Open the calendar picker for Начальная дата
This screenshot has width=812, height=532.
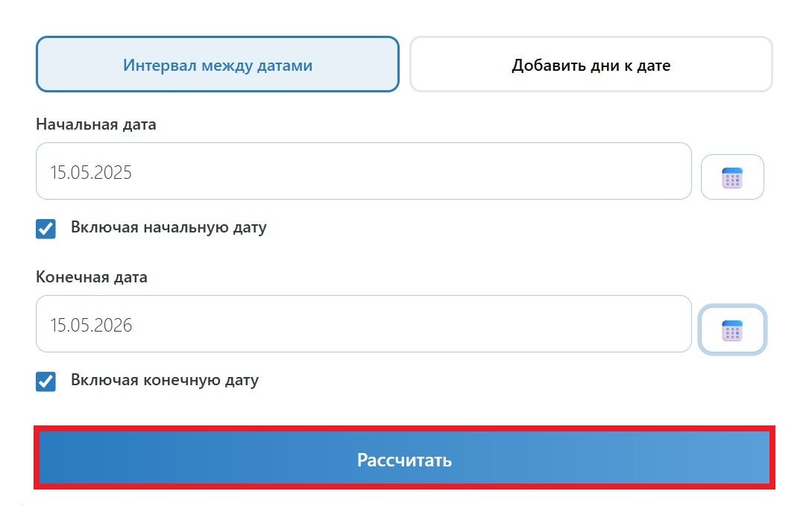(732, 177)
